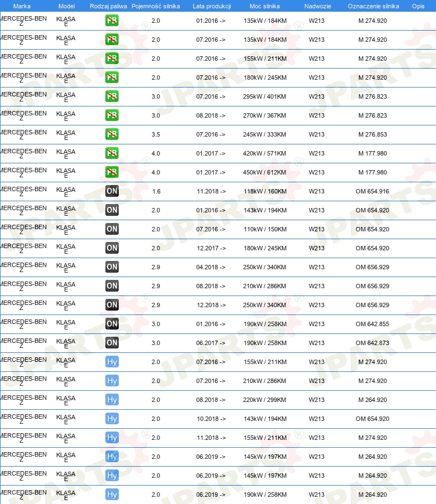Select the production date '10.2018 ->'

[211, 419]
